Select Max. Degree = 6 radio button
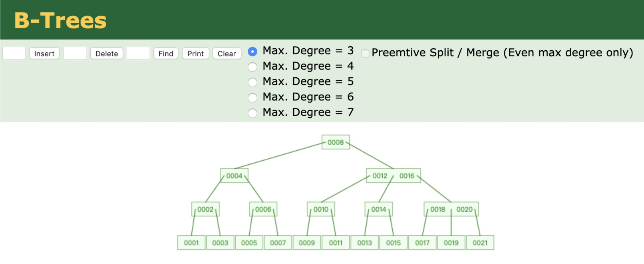 pyautogui.click(x=252, y=98)
